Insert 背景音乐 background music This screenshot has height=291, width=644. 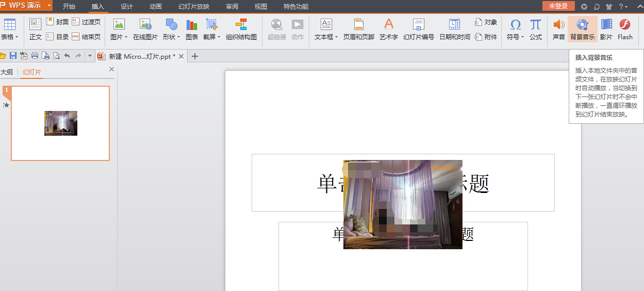[x=583, y=29]
